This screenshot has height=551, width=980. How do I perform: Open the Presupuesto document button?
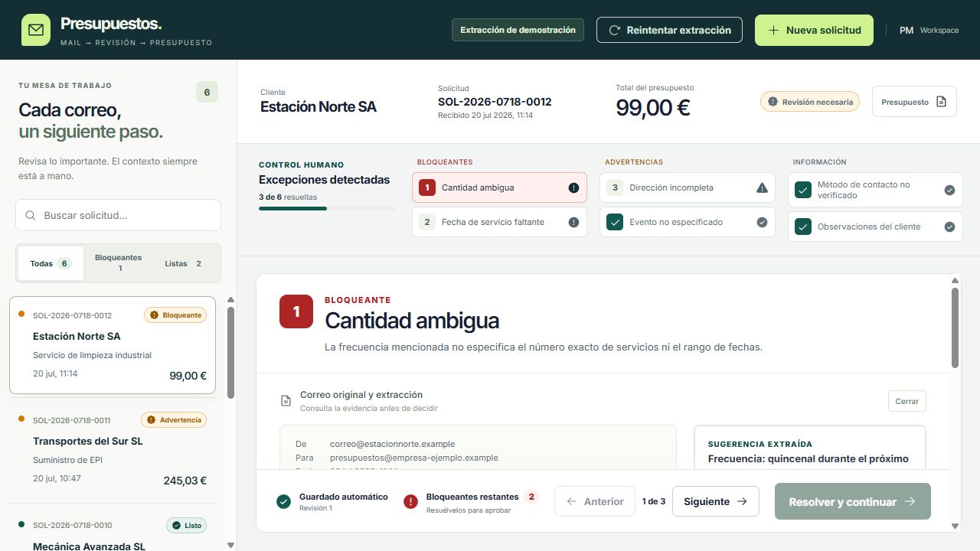tap(914, 102)
